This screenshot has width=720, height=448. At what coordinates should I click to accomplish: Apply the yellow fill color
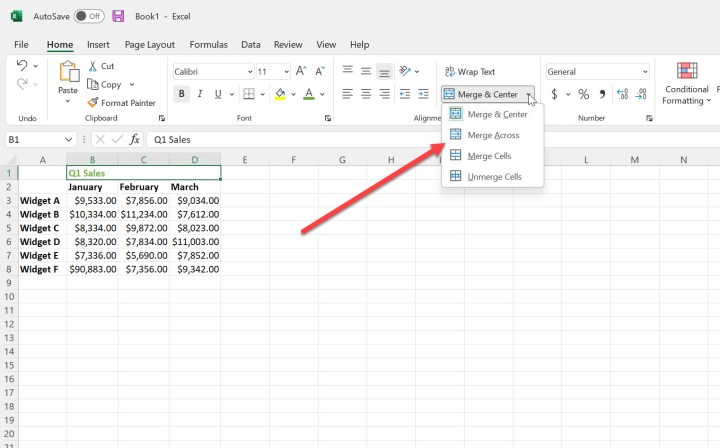[280, 94]
